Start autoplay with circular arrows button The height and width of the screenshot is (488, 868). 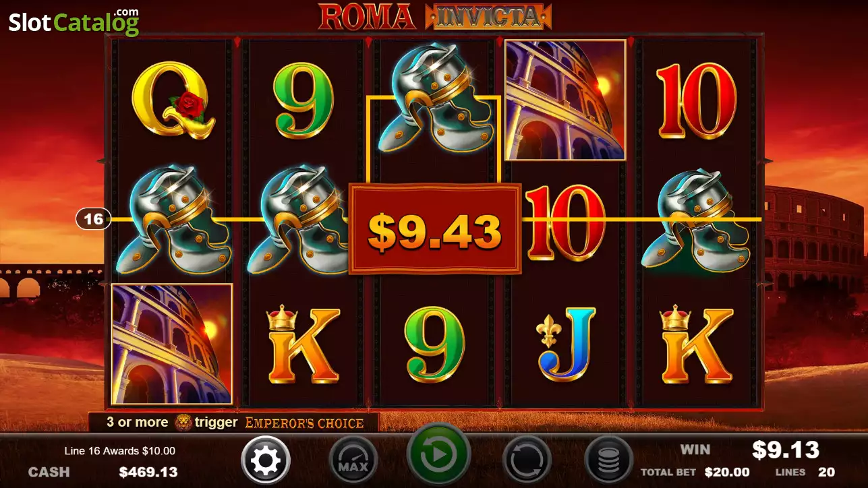pos(527,461)
